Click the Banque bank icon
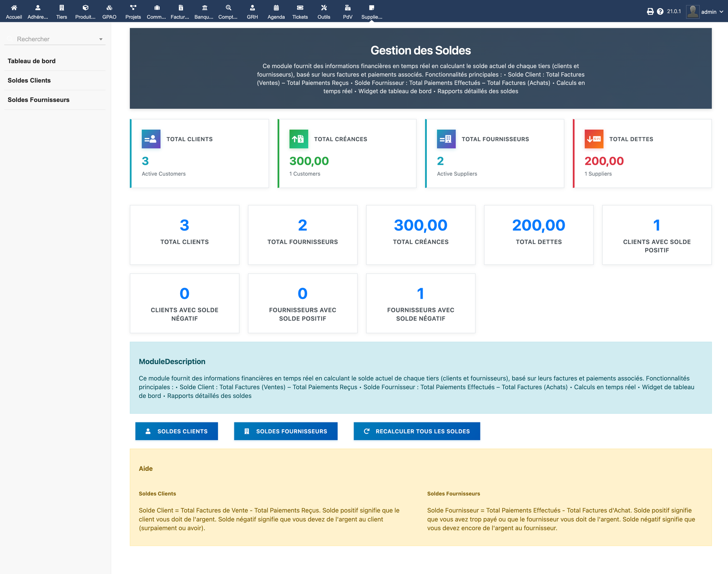The image size is (728, 574). 203,11
